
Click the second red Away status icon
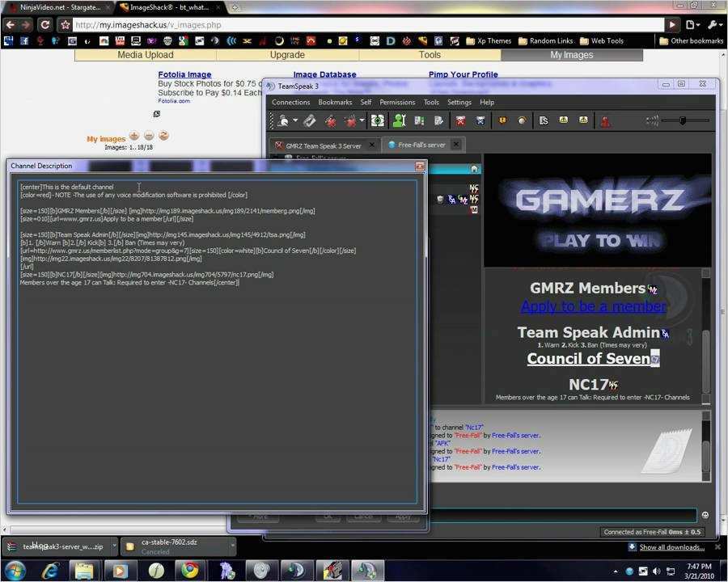[351, 121]
